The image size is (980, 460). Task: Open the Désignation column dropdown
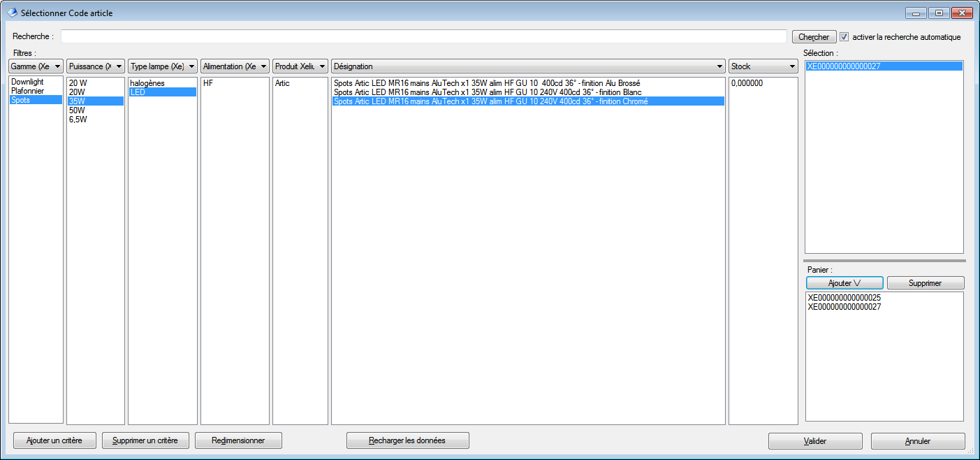[x=528, y=66]
